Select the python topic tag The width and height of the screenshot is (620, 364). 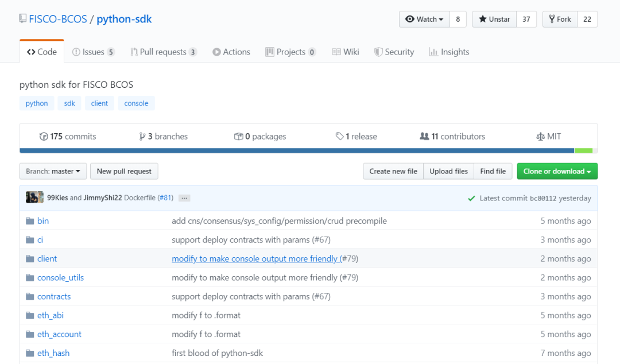37,103
